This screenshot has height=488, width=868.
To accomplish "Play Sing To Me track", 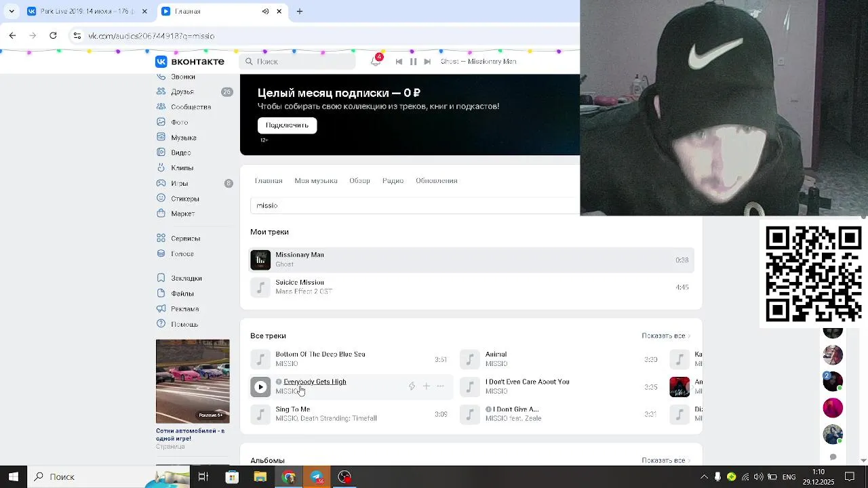I will 260,414.
